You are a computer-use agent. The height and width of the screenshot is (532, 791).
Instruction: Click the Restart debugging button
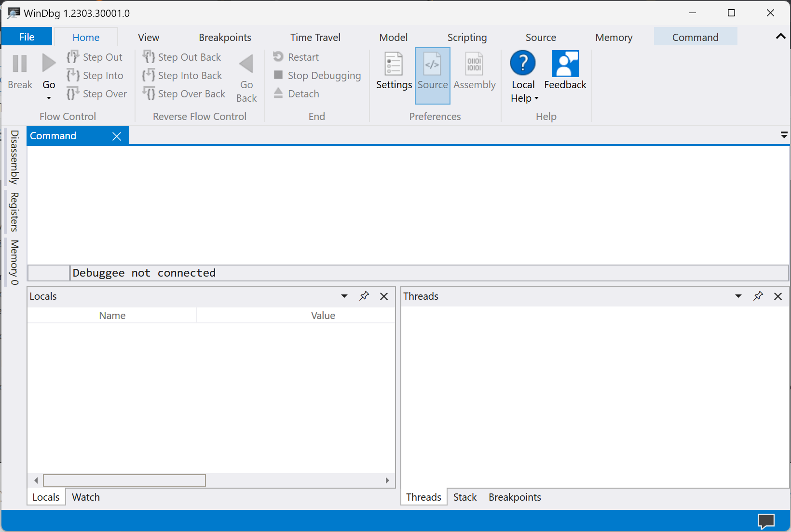pos(296,57)
